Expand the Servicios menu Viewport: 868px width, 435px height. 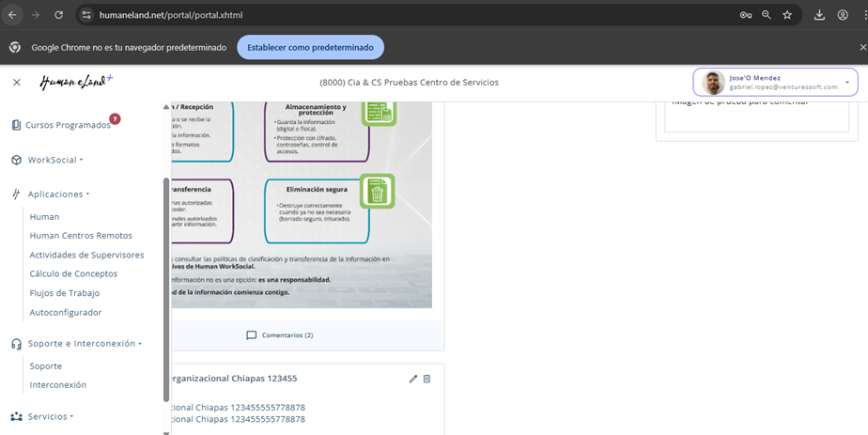click(x=50, y=416)
